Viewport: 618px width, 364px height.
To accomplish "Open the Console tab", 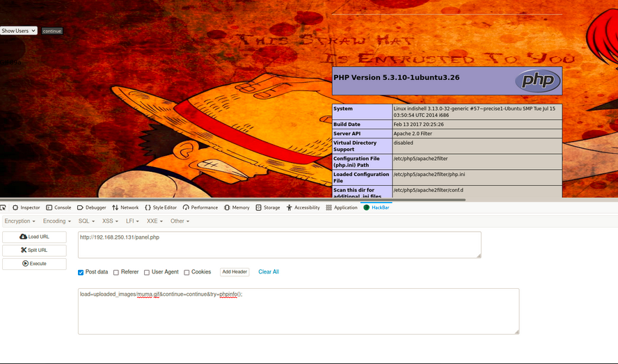I will click(x=58, y=207).
